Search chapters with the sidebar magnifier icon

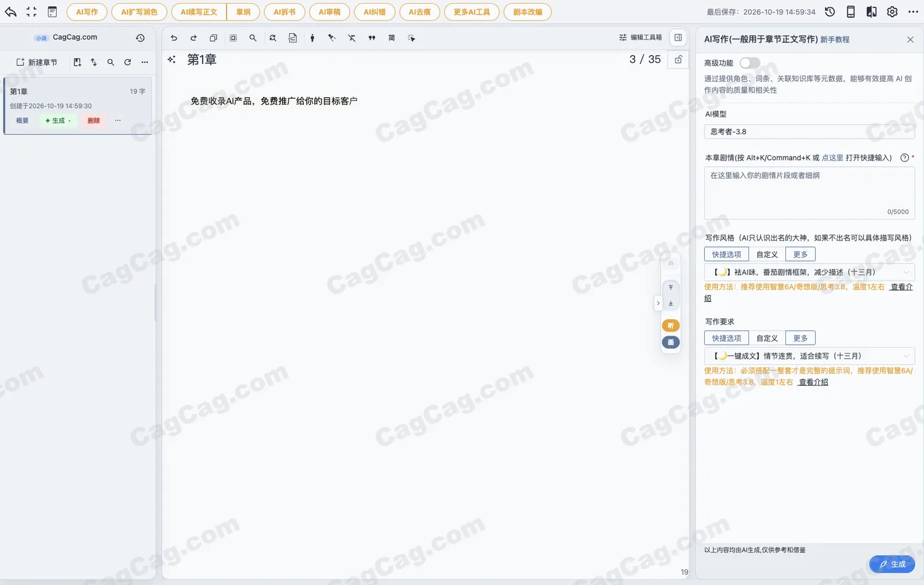click(x=111, y=62)
